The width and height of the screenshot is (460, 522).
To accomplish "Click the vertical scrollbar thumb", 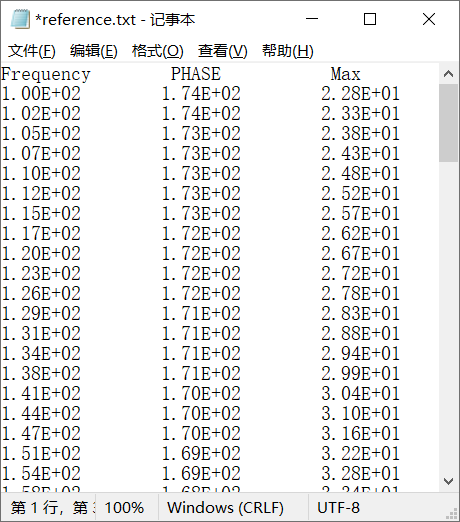I will tap(448, 123).
